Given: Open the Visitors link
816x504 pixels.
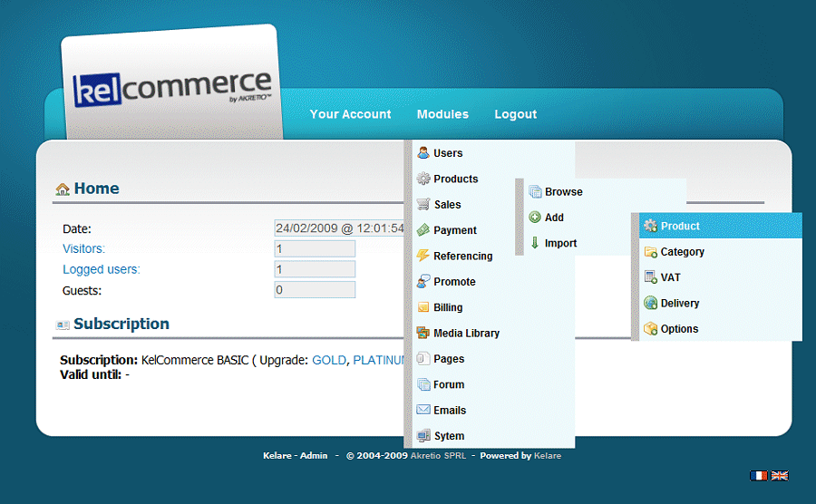Looking at the screenshot, I should (83, 248).
